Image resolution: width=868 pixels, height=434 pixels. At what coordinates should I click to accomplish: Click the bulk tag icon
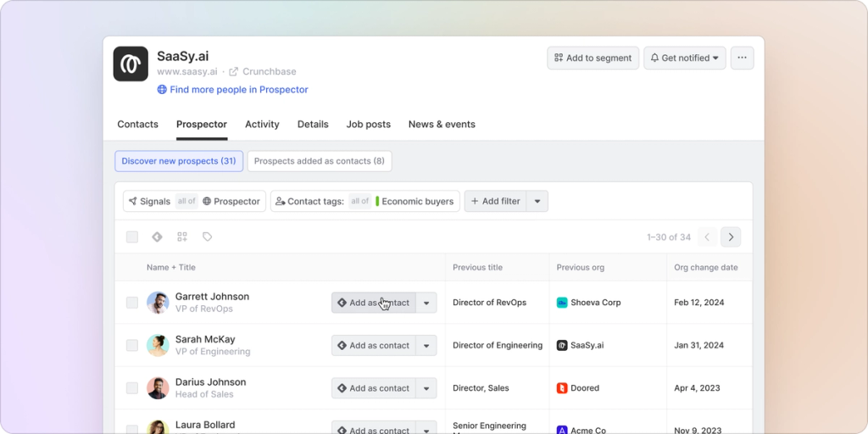tap(207, 237)
